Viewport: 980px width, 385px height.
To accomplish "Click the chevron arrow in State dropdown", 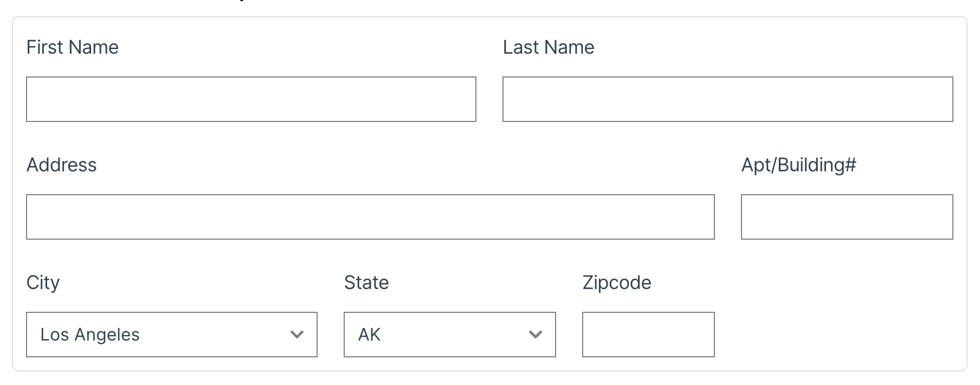I will point(535,335).
